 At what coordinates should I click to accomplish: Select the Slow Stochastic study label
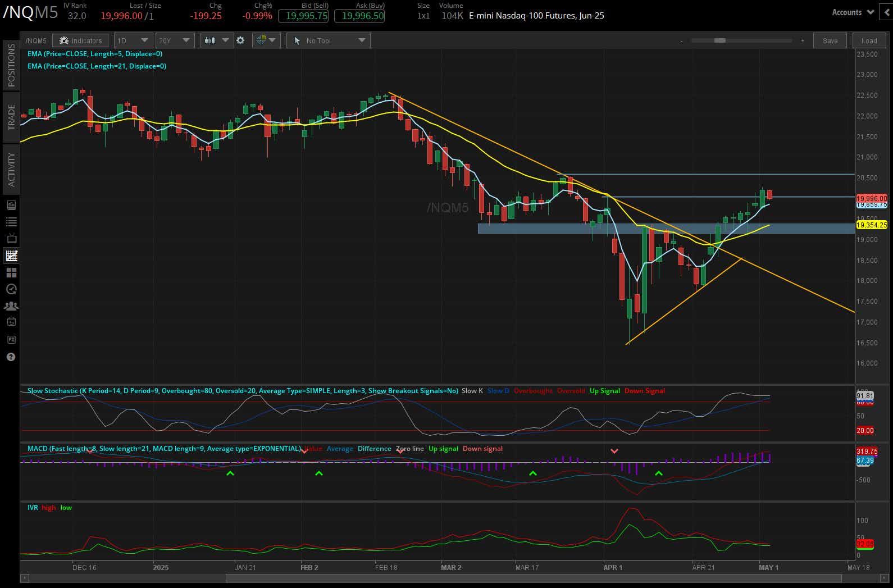[x=243, y=391]
